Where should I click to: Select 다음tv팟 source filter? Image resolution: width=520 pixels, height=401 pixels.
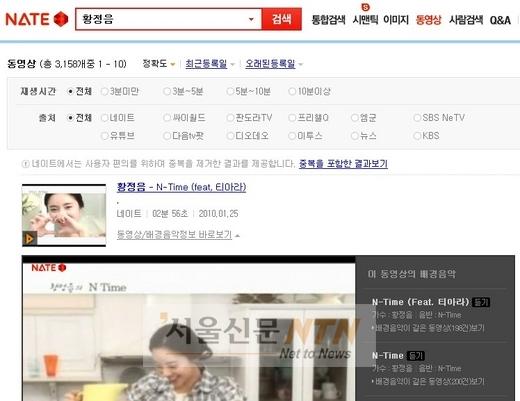tap(167, 136)
